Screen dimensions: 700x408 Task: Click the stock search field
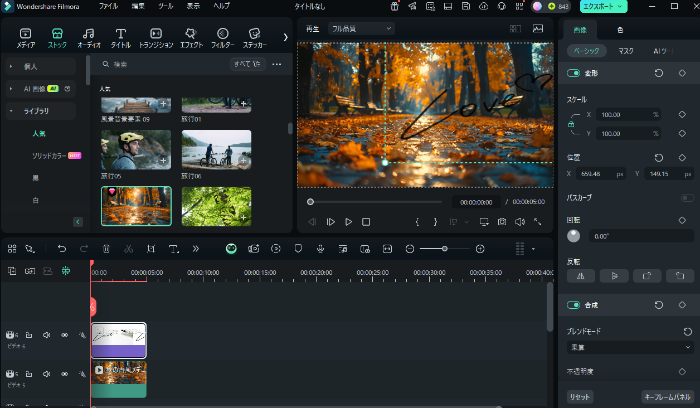click(x=165, y=64)
